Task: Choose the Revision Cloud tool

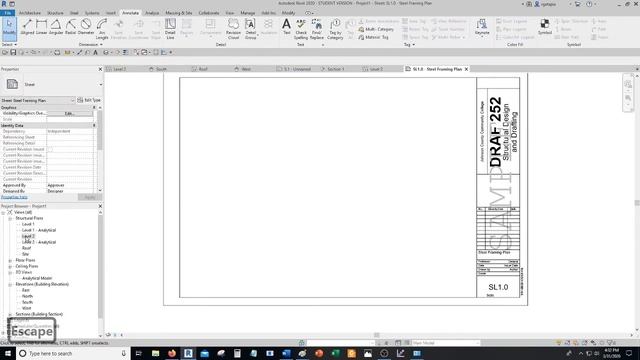Action: click(233, 29)
